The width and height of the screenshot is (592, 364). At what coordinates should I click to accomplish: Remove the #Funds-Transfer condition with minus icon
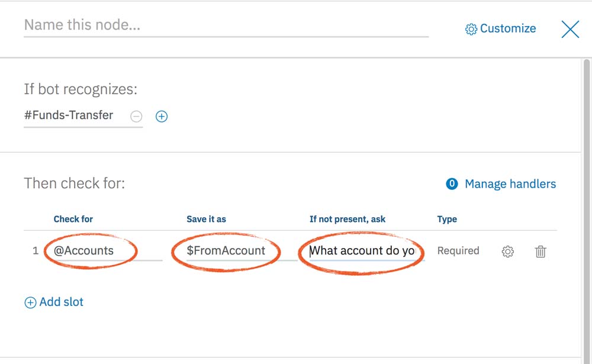coord(136,117)
